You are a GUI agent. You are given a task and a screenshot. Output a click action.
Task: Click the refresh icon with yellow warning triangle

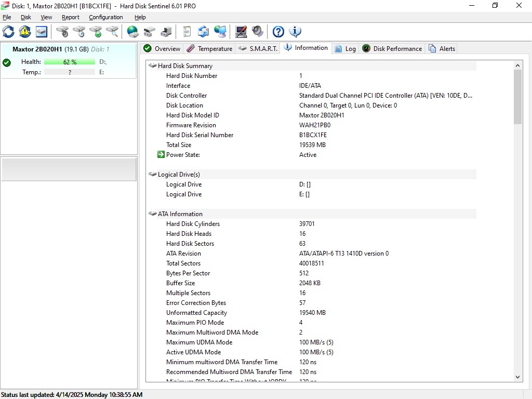click(25, 32)
